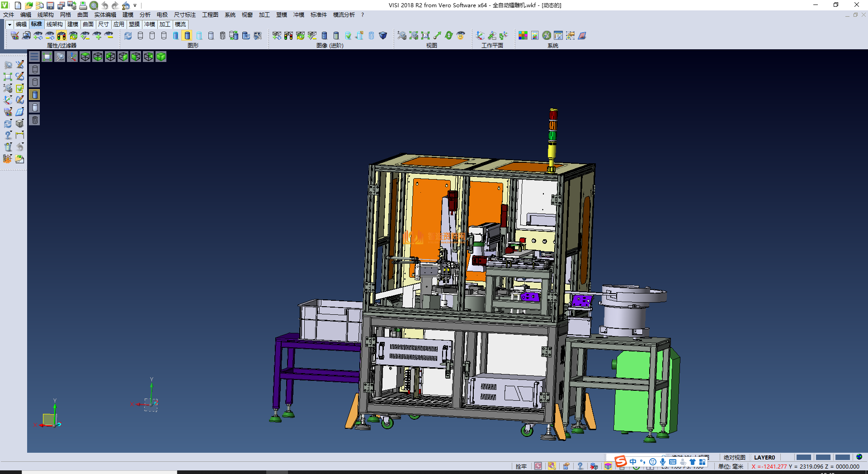Click the first workplane axis icon

pos(480,36)
